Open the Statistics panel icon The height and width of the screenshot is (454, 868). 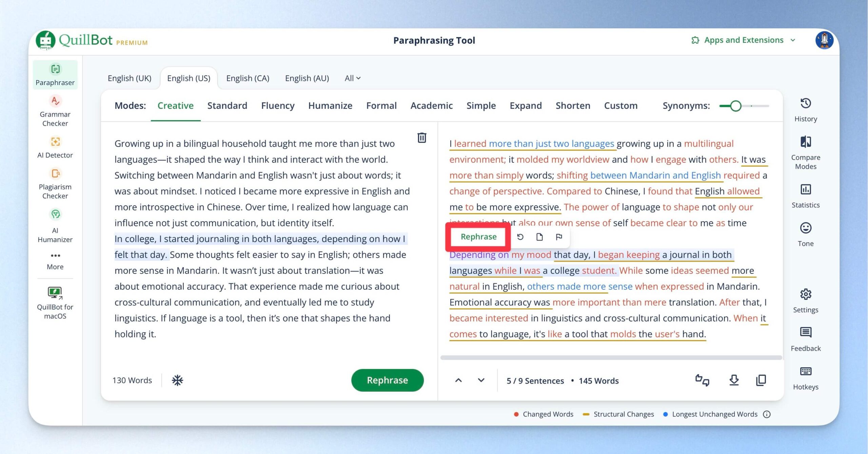tap(806, 189)
